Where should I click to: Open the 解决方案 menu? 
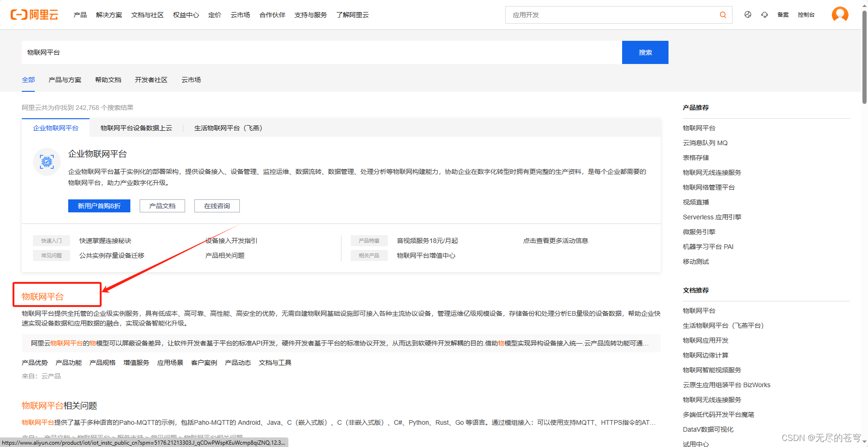[x=109, y=15]
